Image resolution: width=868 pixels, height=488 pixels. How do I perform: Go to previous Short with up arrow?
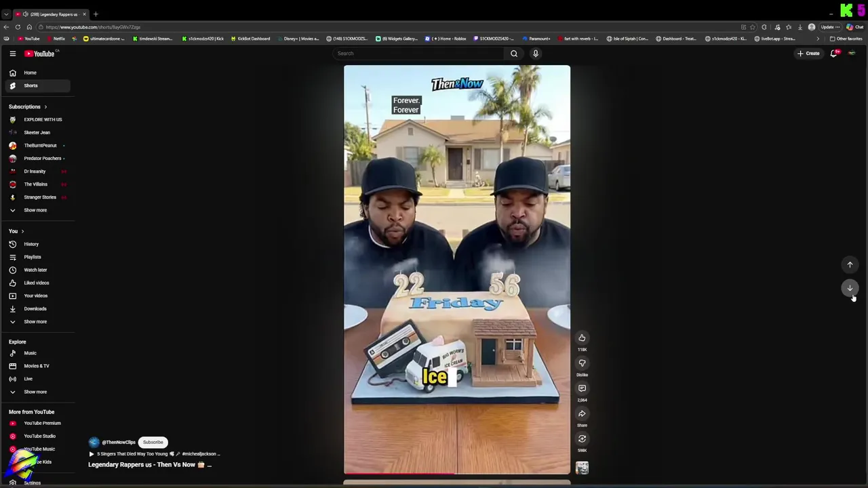coord(850,265)
